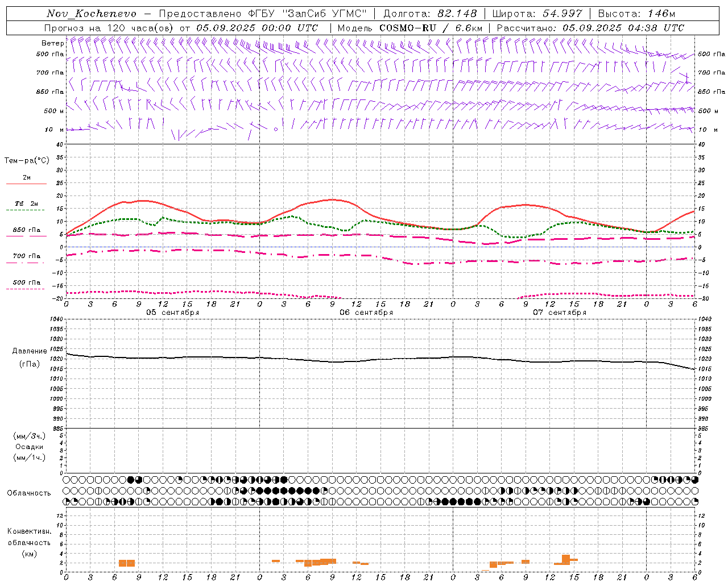
Task: Click the Облачность cloudiness row label
Action: [x=29, y=493]
